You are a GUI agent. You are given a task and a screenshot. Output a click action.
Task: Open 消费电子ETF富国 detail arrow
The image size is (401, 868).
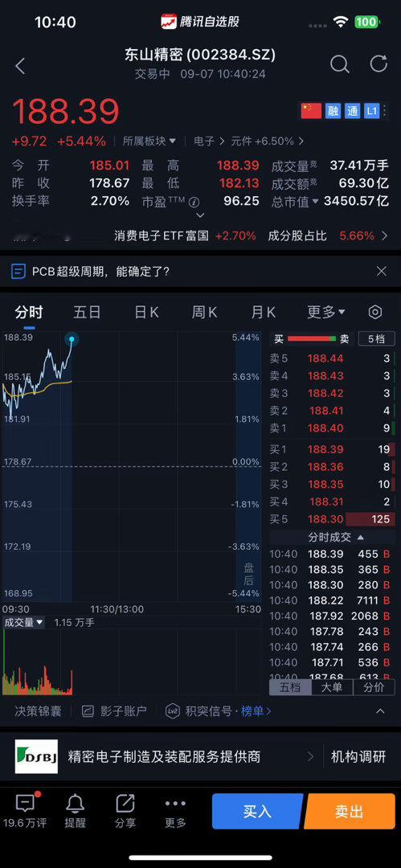click(x=385, y=235)
